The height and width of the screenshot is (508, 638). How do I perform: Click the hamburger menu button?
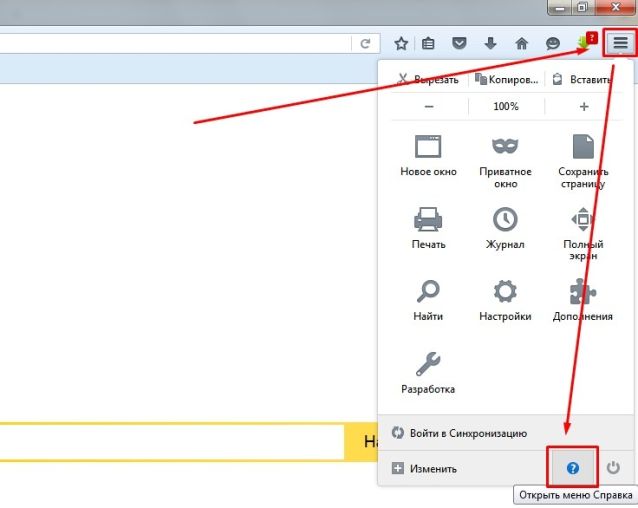621,43
